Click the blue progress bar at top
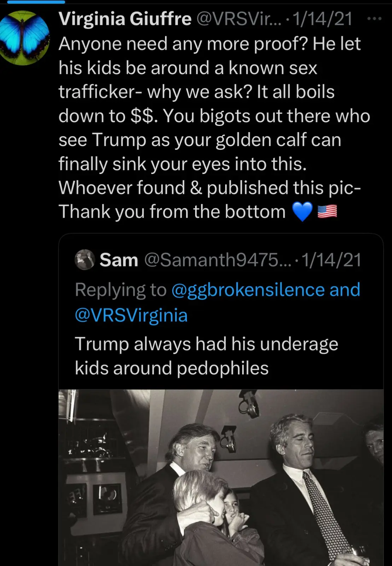The height and width of the screenshot is (566, 392). (36, 2)
